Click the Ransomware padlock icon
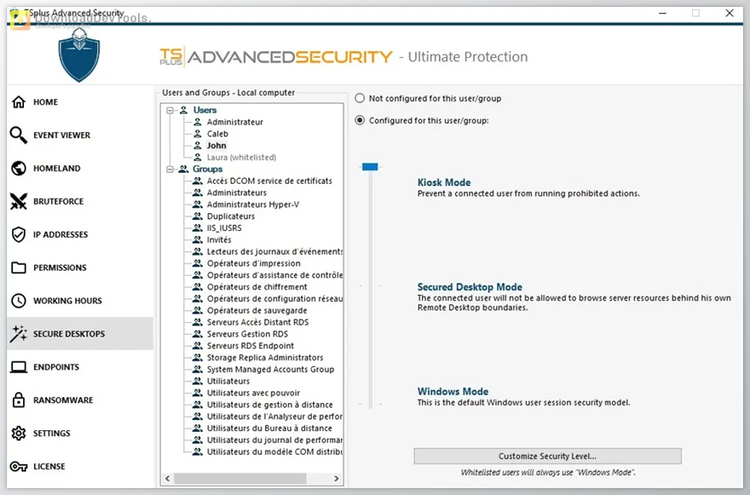 click(19, 400)
